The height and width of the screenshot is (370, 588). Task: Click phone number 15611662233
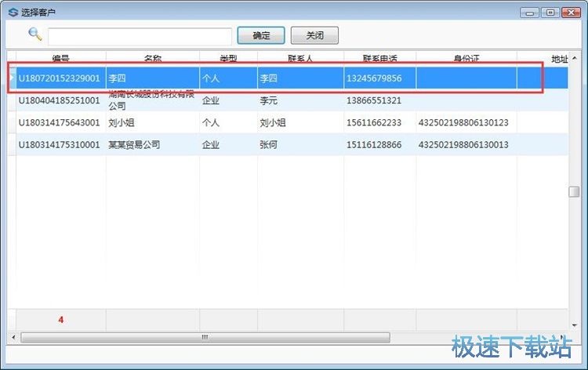(374, 122)
